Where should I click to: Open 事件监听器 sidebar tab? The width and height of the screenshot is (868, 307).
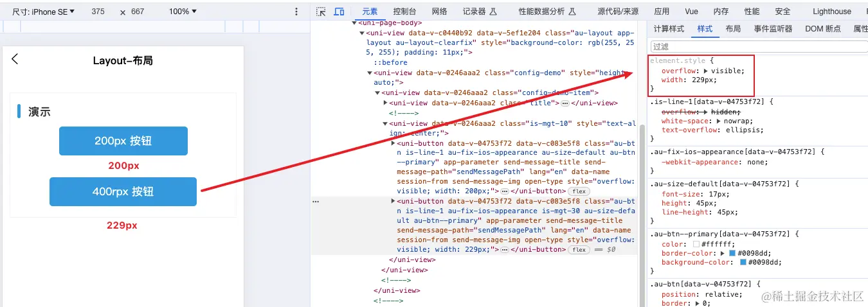point(773,29)
